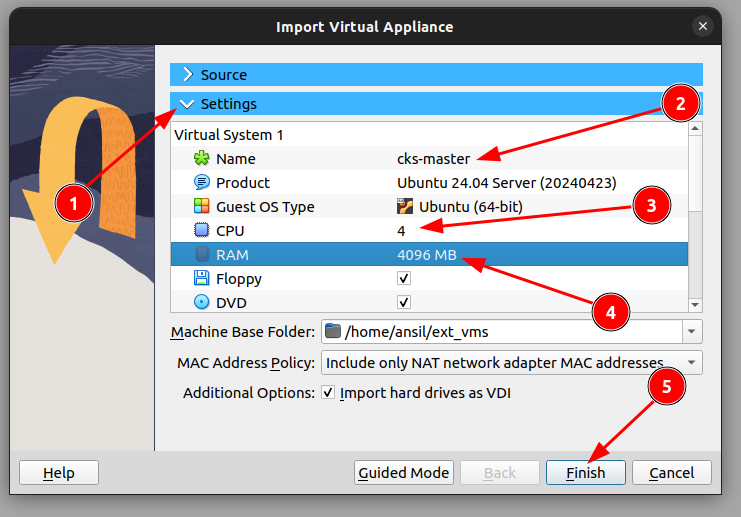Open the Machine Base Folder dropdown
The image size is (741, 517).
(x=691, y=332)
